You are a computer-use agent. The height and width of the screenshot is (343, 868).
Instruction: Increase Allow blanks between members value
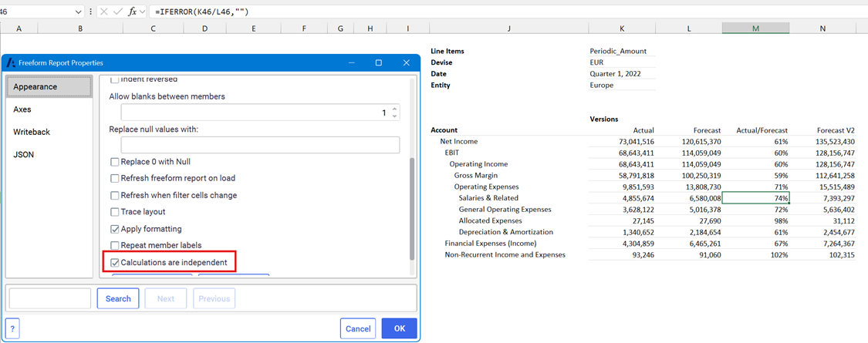coord(395,109)
